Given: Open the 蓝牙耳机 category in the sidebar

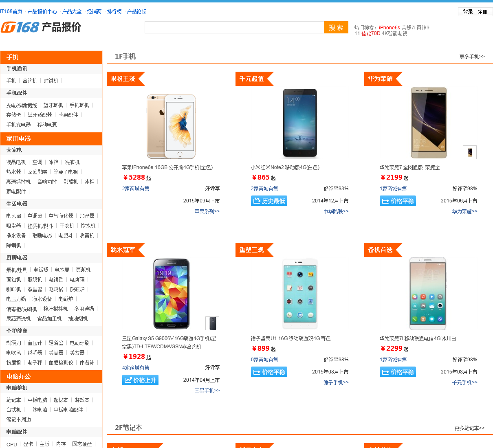Looking at the screenshot, I should (53, 105).
